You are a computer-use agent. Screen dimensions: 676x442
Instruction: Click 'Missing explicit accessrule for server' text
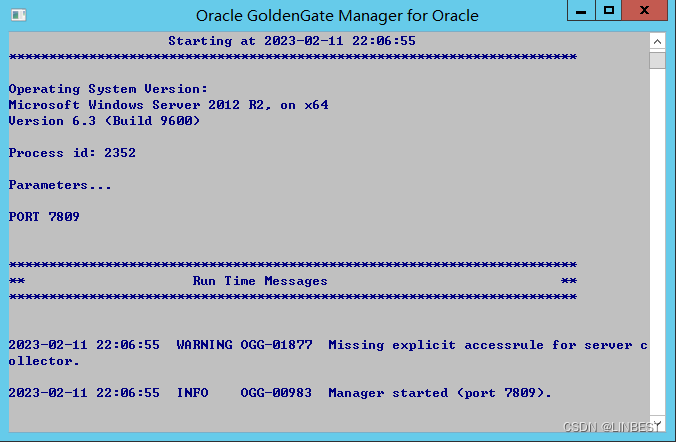(x=480, y=345)
